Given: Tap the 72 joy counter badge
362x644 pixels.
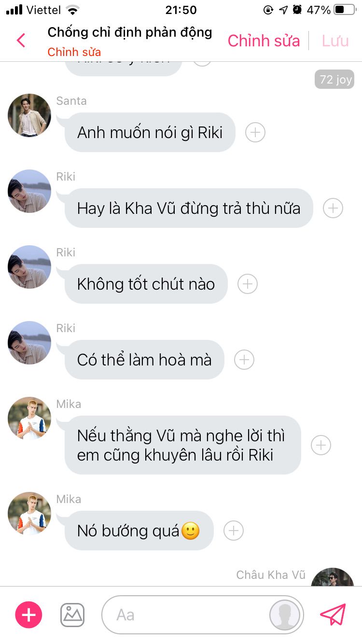Looking at the screenshot, I should click(x=334, y=79).
